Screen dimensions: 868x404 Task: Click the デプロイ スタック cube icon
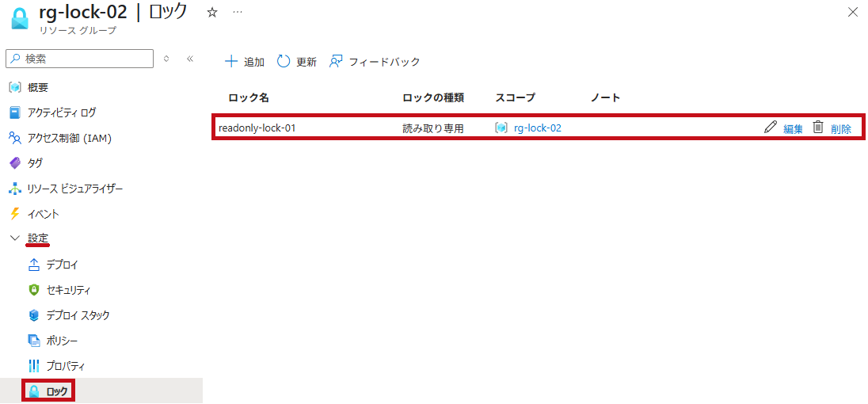34,315
